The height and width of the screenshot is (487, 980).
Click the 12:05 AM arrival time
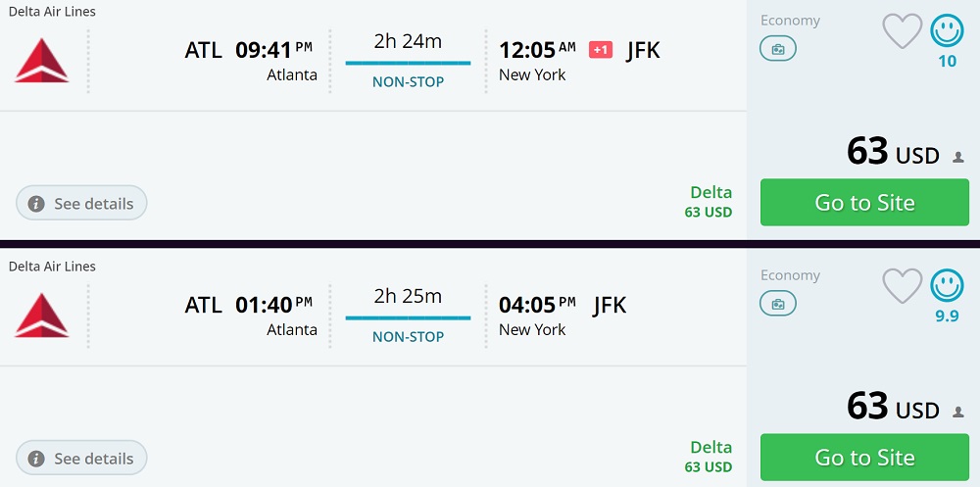[537, 50]
